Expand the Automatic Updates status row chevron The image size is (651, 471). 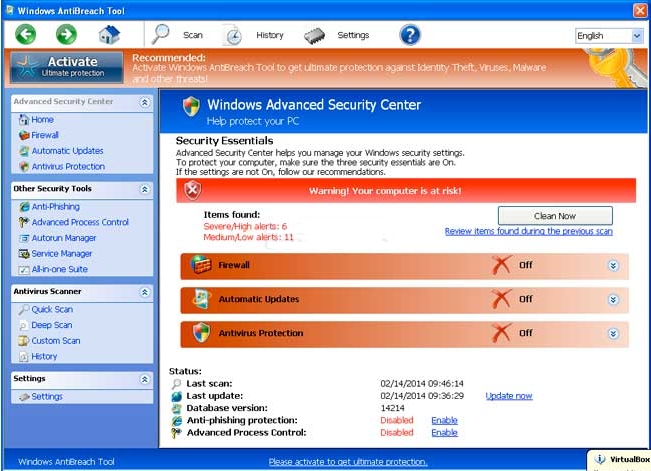613,299
